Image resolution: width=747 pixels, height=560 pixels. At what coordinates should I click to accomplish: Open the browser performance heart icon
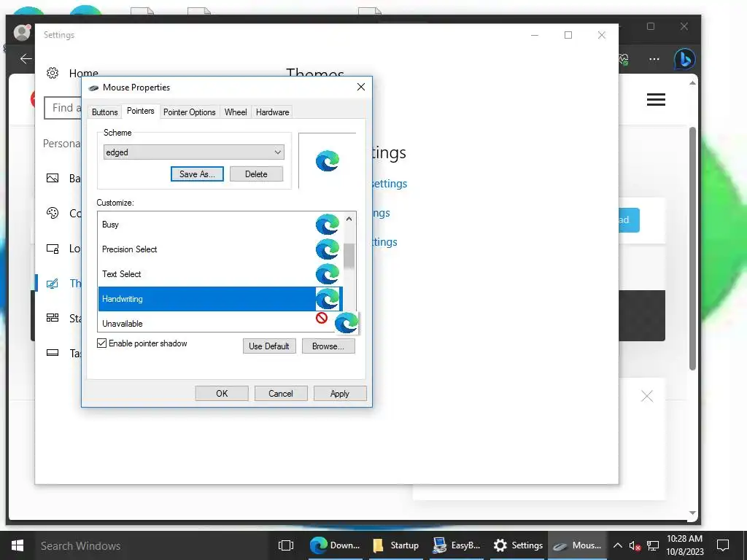pyautogui.click(x=624, y=59)
